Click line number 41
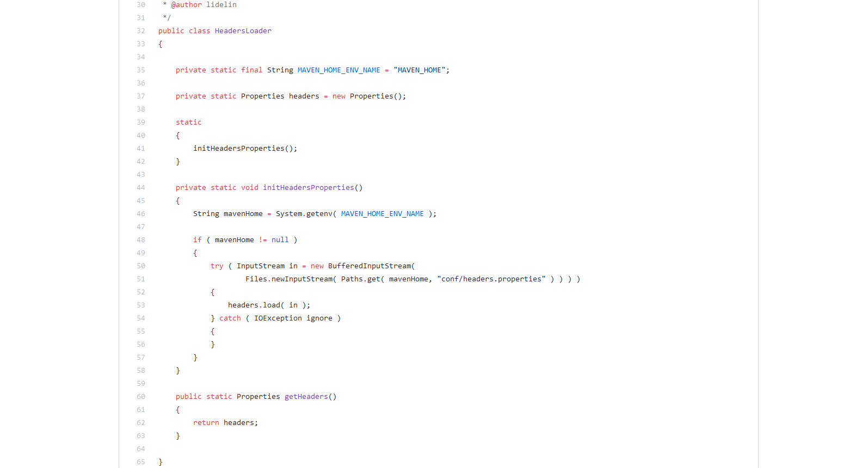Screen dimensions: 868x468 [x=141, y=149]
